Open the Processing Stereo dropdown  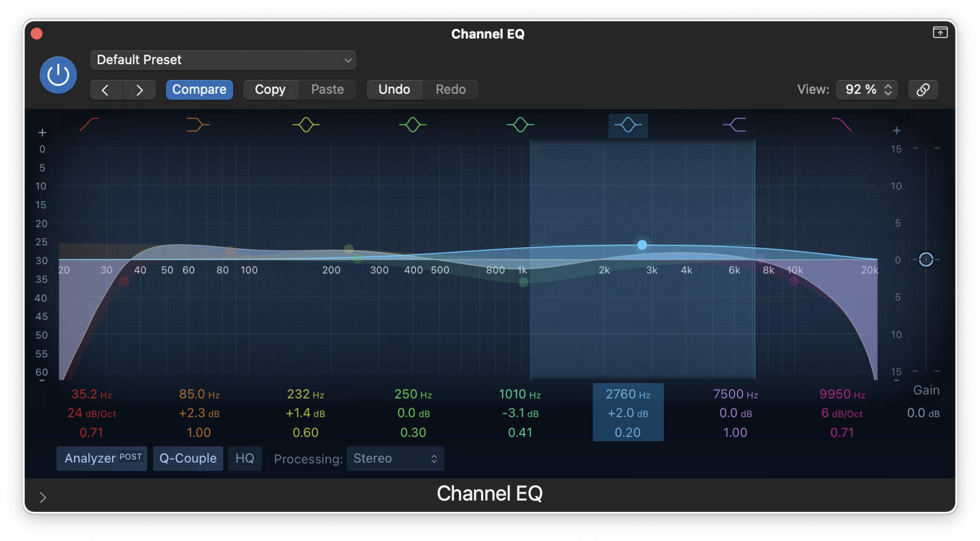(395, 458)
